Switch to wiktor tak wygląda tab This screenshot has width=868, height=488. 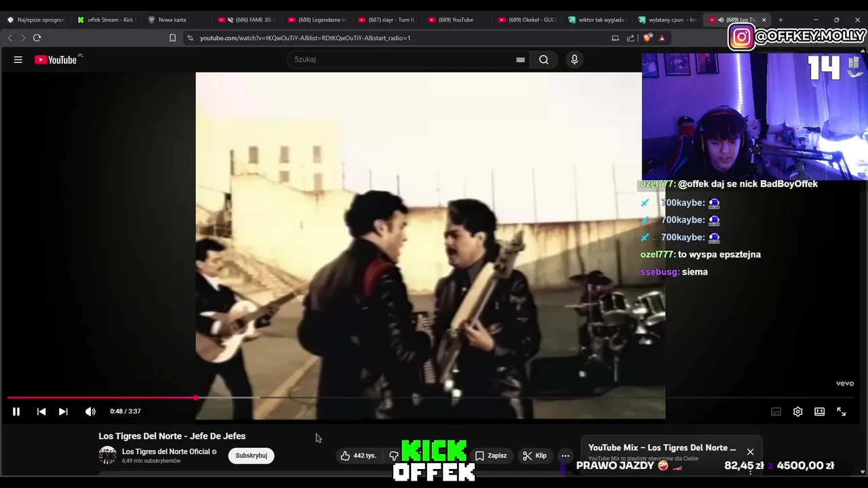tap(597, 20)
